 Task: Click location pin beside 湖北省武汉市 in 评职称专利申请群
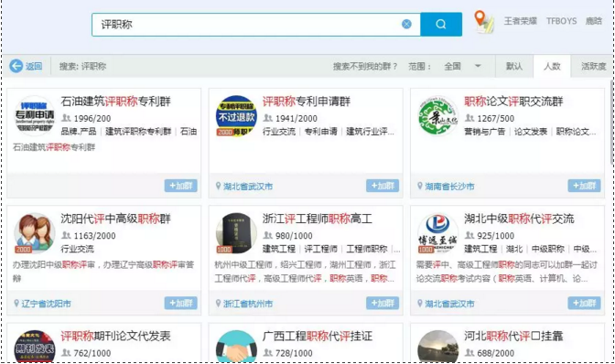pos(218,186)
